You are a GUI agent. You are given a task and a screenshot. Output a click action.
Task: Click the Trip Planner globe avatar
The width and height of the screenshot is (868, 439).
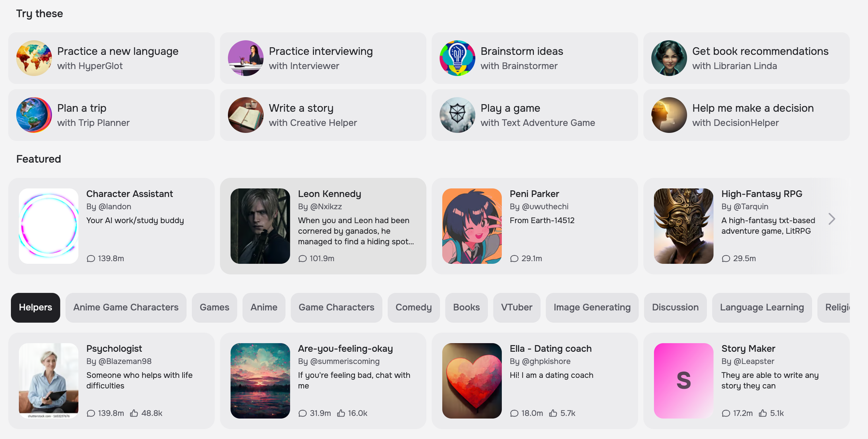34,115
